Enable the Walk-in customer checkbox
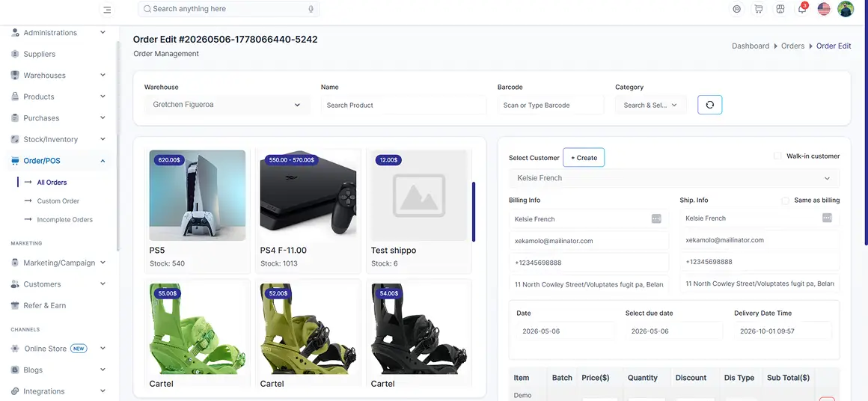This screenshot has width=868, height=401. tap(777, 156)
